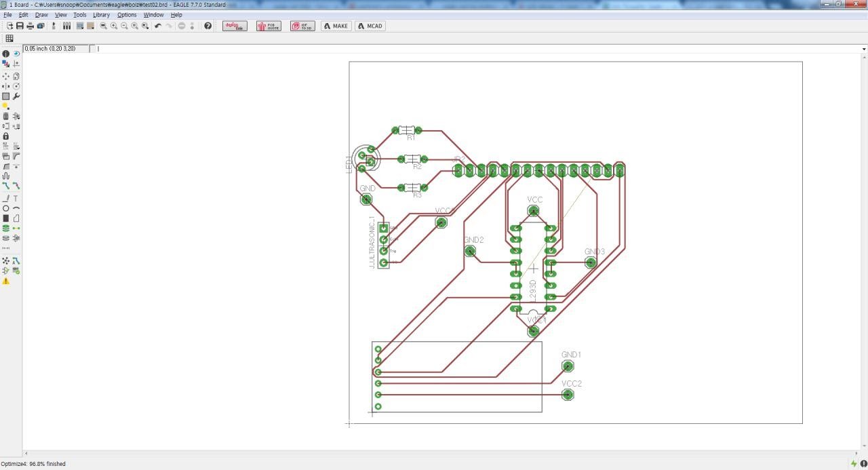This screenshot has height=470, width=868.
Task: Open the Errors warning triangle
Action: point(6,281)
